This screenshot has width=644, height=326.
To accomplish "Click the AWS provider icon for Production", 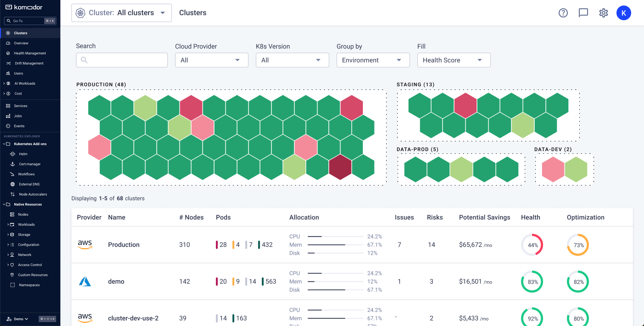I will pyautogui.click(x=85, y=244).
